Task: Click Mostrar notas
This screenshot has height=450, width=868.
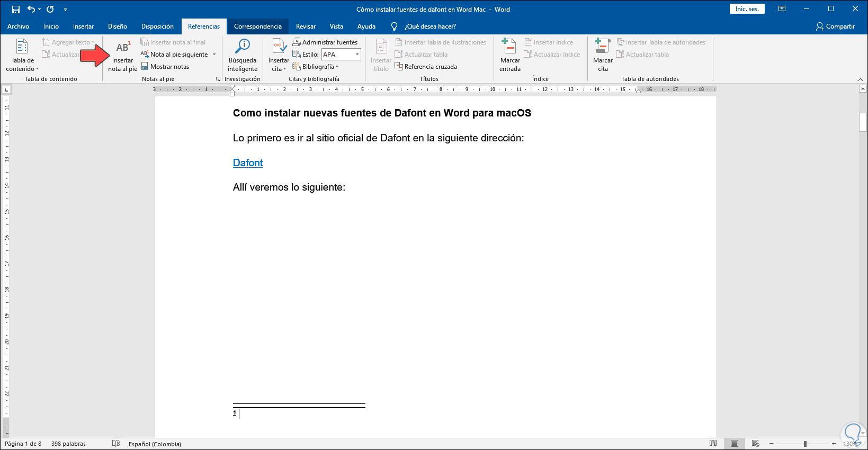Action: (165, 67)
